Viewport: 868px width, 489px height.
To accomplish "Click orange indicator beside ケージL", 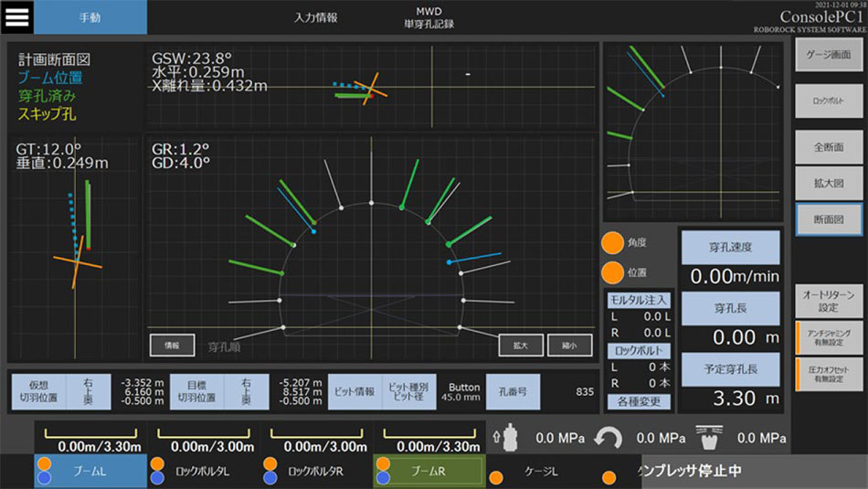I will 496,476.
